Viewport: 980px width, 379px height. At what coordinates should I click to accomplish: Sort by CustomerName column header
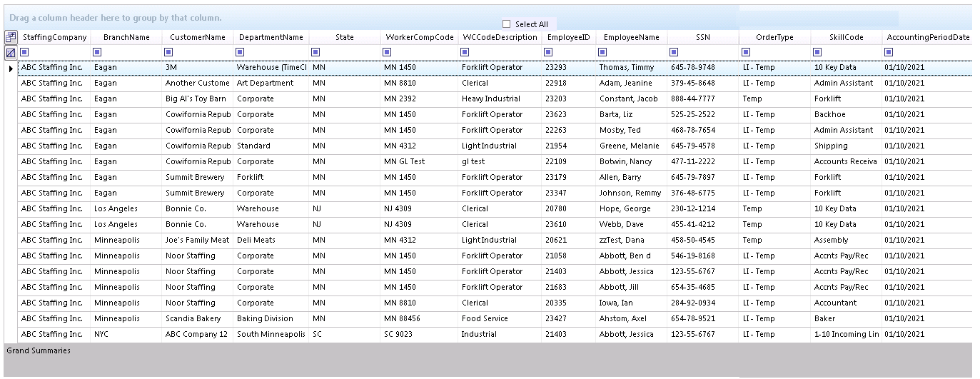[198, 37]
